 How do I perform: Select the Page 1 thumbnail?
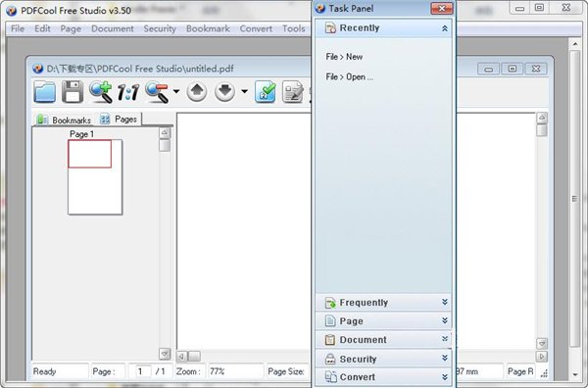pos(95,177)
